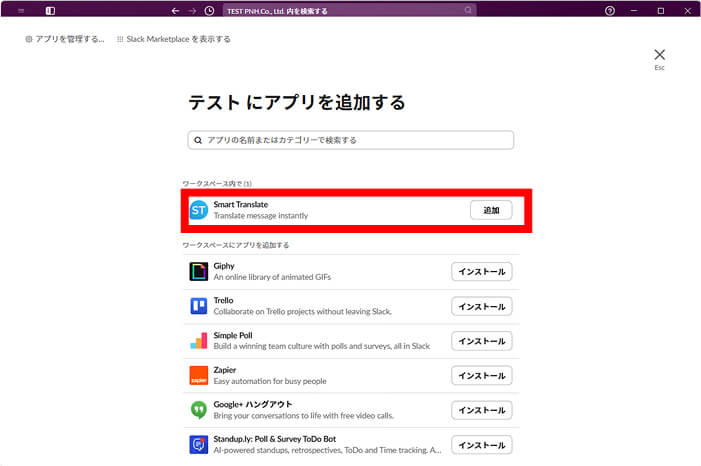Click the workspace search bar at top
701x466 pixels.
tap(350, 11)
